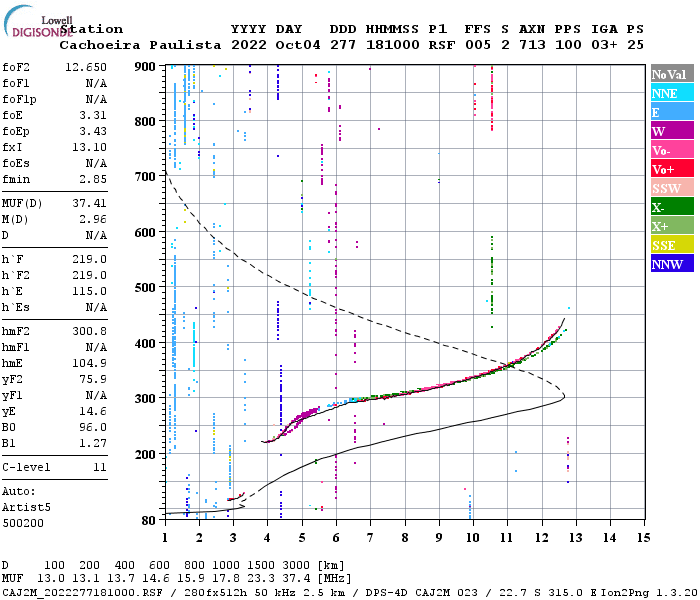
Task: Click the fmin value 2.85
Action: tap(93, 179)
